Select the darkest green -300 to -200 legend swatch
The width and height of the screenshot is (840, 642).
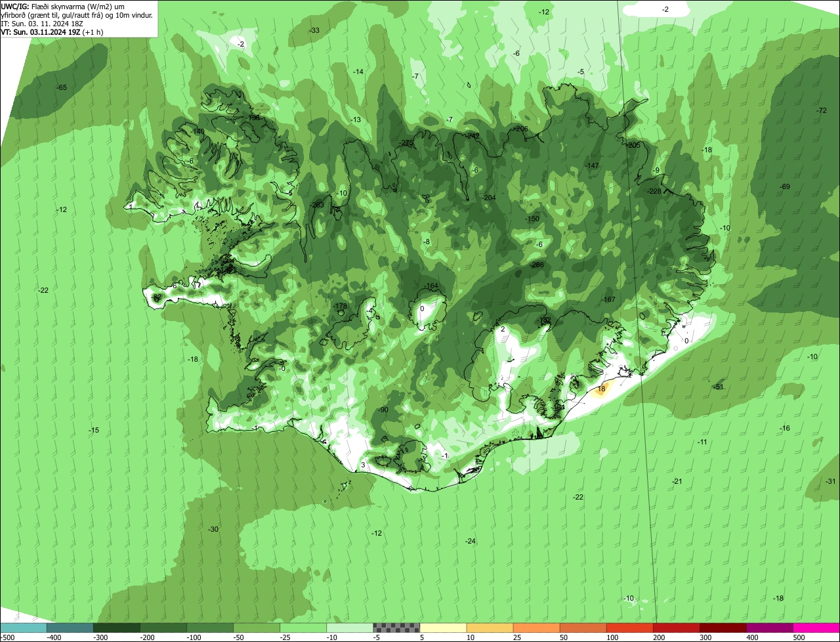(x=116, y=628)
